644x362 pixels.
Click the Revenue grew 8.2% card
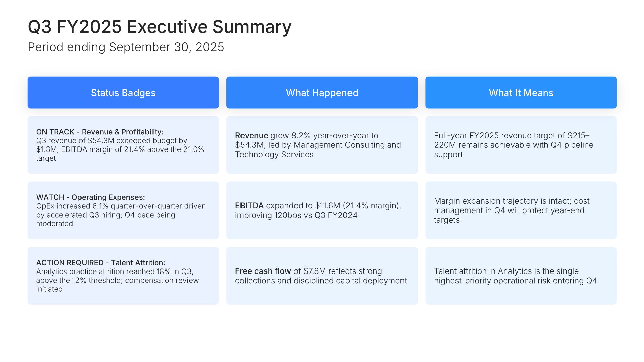point(322,145)
